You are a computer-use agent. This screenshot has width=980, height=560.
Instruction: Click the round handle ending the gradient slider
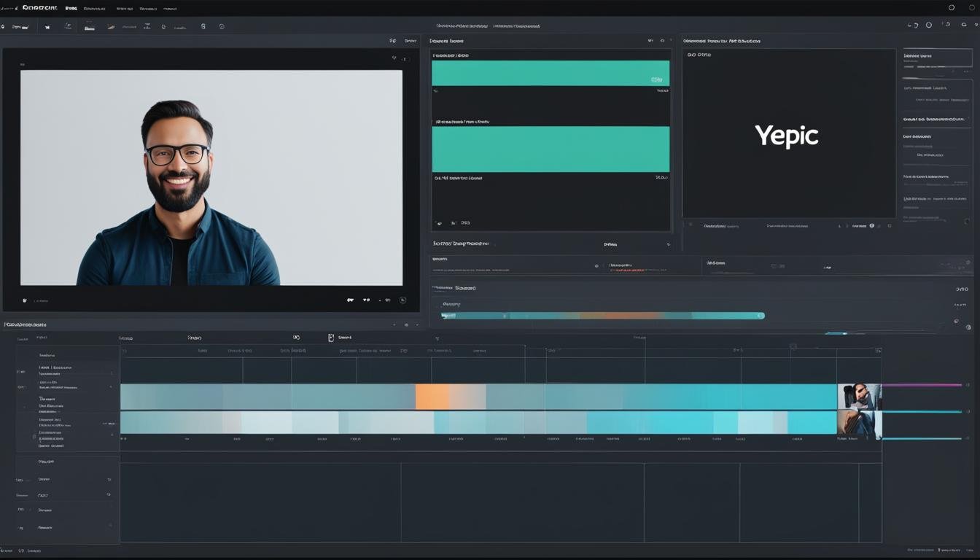coord(761,316)
